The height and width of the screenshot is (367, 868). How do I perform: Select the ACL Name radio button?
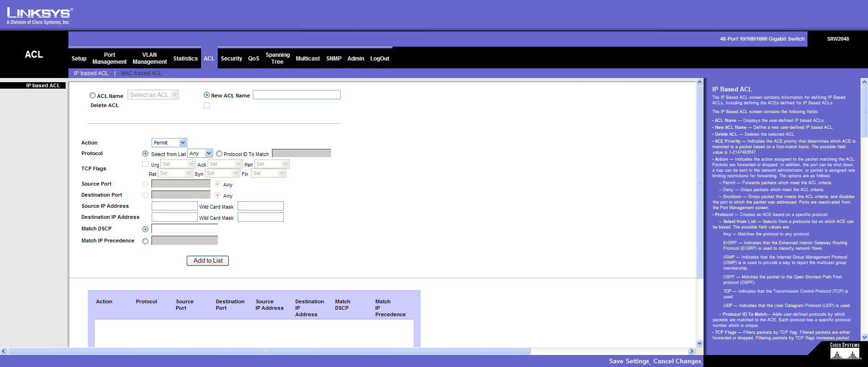pyautogui.click(x=92, y=96)
